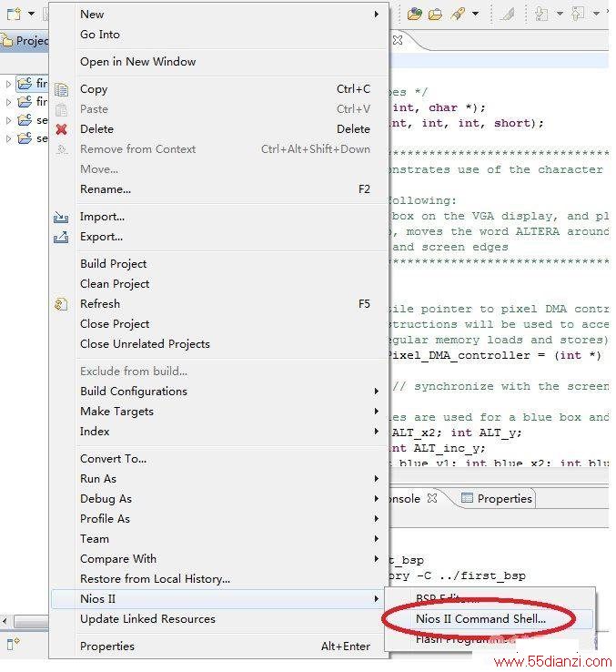Viewport: 616px width, 672px height.
Task: Close the editor tab with X
Action: coord(398,40)
